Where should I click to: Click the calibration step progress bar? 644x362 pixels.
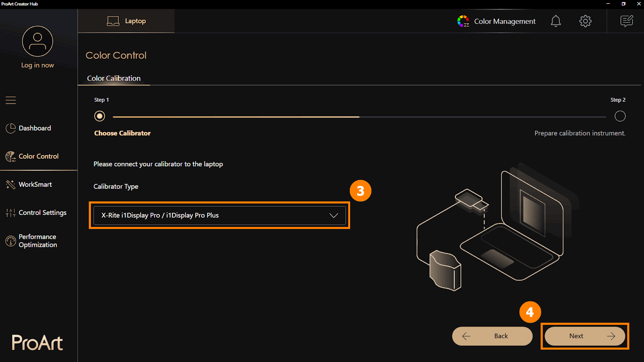(x=359, y=117)
